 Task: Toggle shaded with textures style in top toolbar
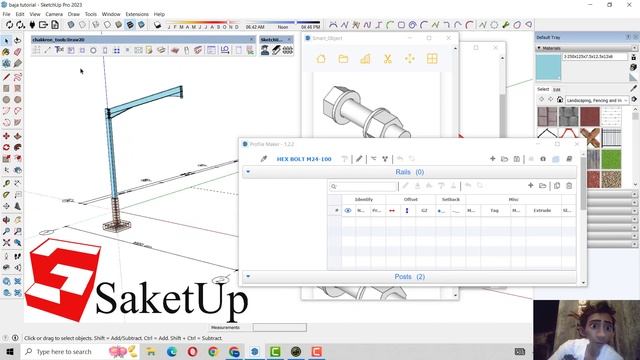pos(130,25)
